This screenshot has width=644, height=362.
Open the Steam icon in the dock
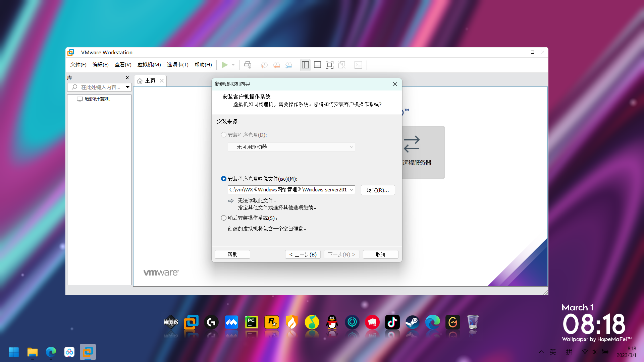412,322
